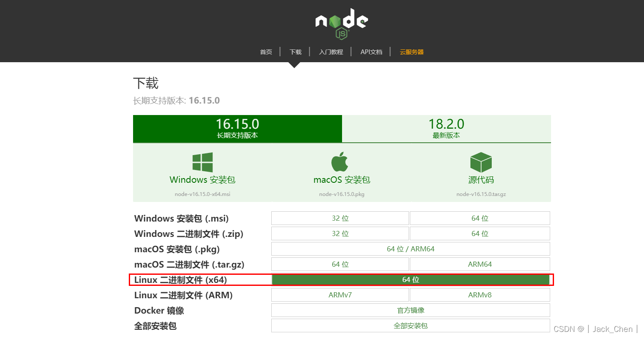
Task: Open the Docker 官方镜像 link
Action: [x=411, y=310]
